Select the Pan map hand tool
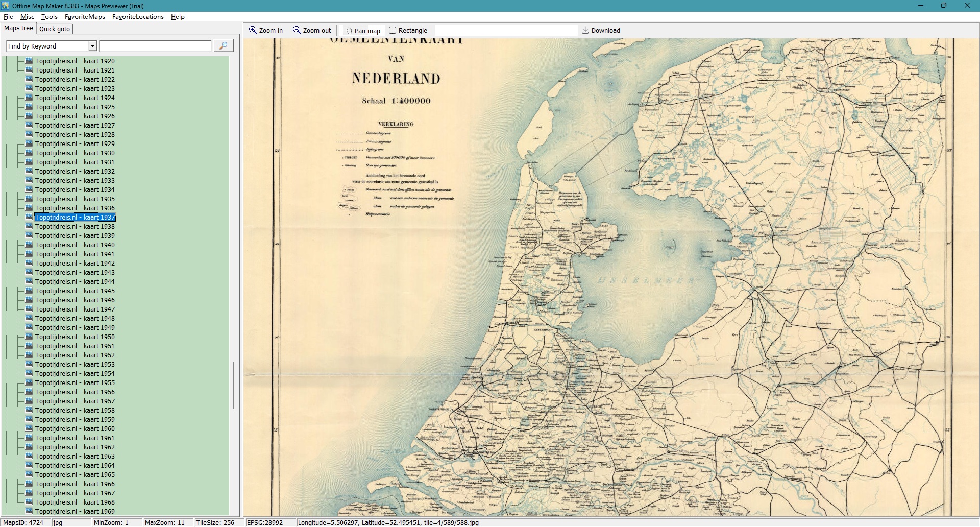 [349, 31]
